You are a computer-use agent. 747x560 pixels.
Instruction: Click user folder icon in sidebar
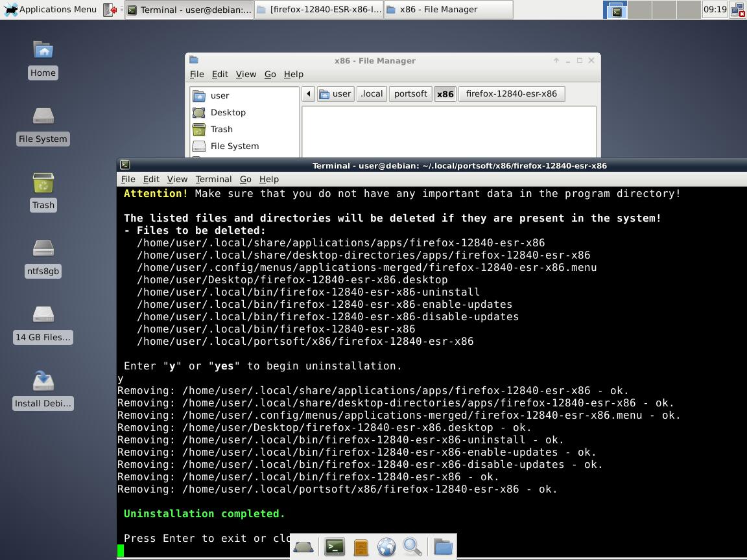pos(198,96)
